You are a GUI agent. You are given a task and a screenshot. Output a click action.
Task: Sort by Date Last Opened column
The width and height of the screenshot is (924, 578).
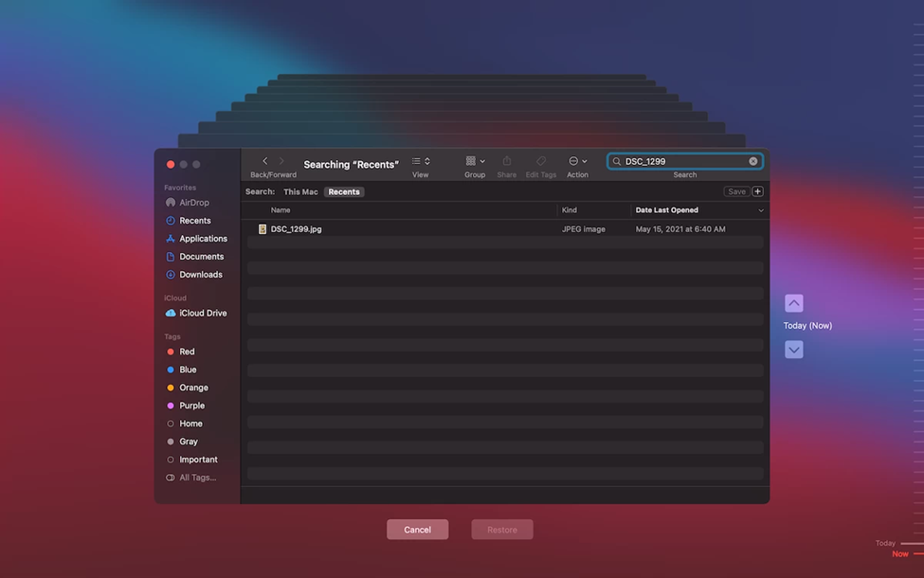pyautogui.click(x=666, y=210)
